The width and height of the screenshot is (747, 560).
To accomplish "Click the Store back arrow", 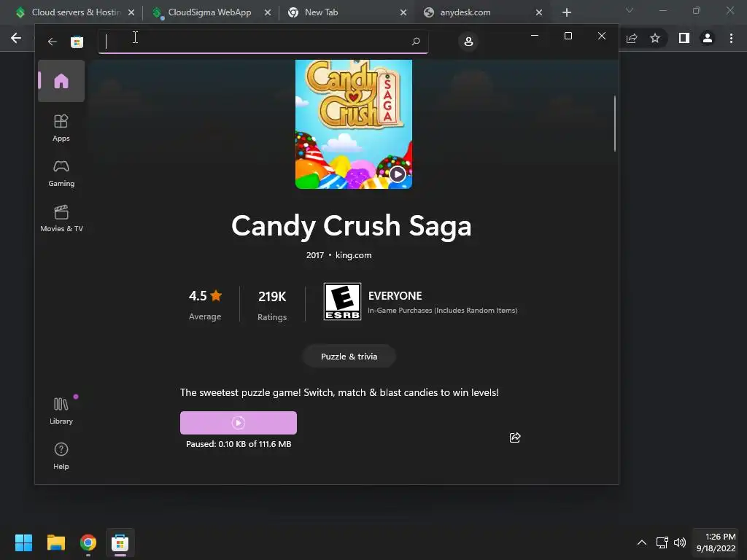I will [x=53, y=42].
